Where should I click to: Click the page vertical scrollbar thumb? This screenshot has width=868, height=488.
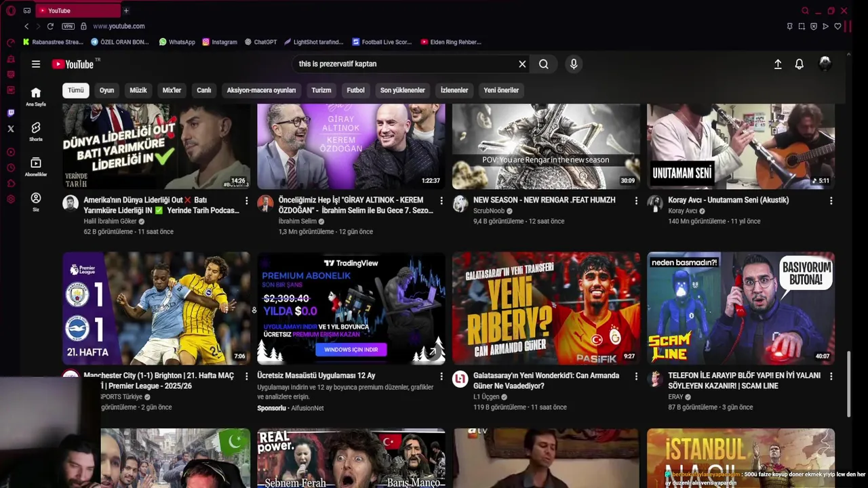tap(848, 384)
